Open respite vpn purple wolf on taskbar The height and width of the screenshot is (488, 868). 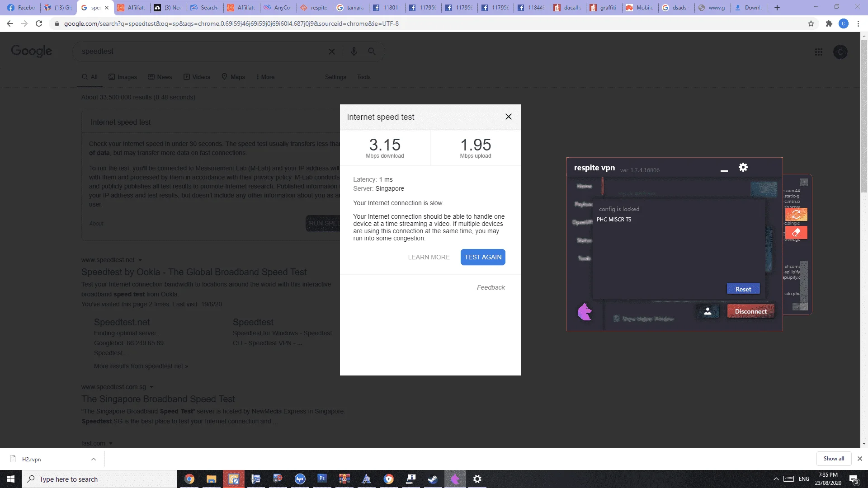pos(455,479)
